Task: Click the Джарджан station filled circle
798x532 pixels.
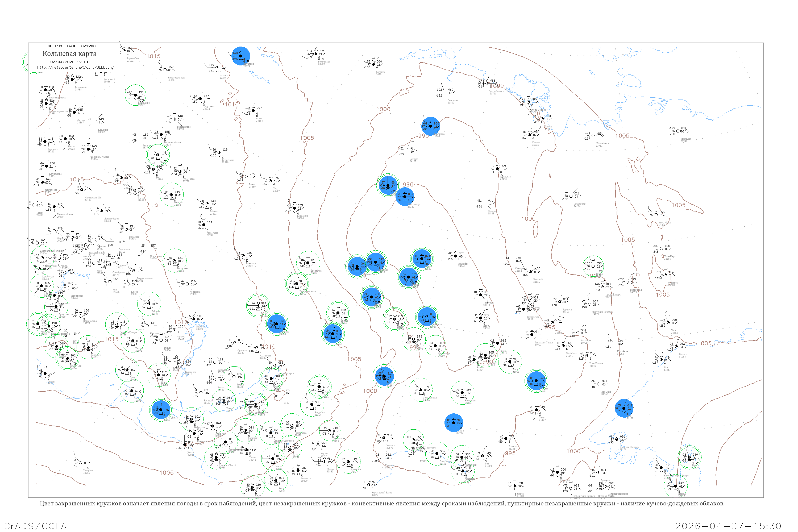Action: coord(497,169)
